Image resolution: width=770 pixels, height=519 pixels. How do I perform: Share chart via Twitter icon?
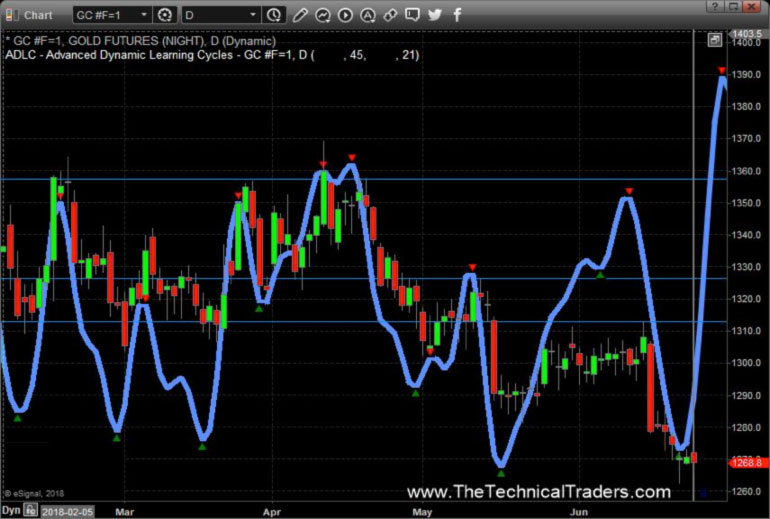click(435, 15)
